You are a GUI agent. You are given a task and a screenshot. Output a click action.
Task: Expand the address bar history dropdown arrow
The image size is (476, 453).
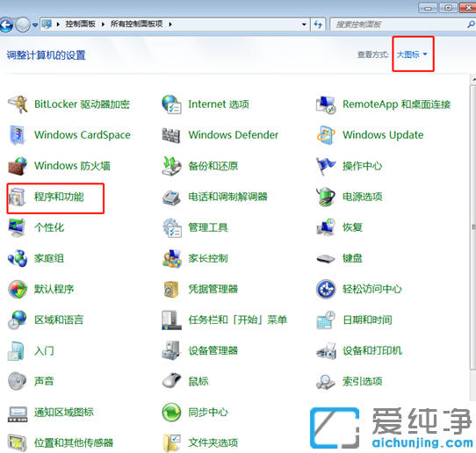(304, 25)
